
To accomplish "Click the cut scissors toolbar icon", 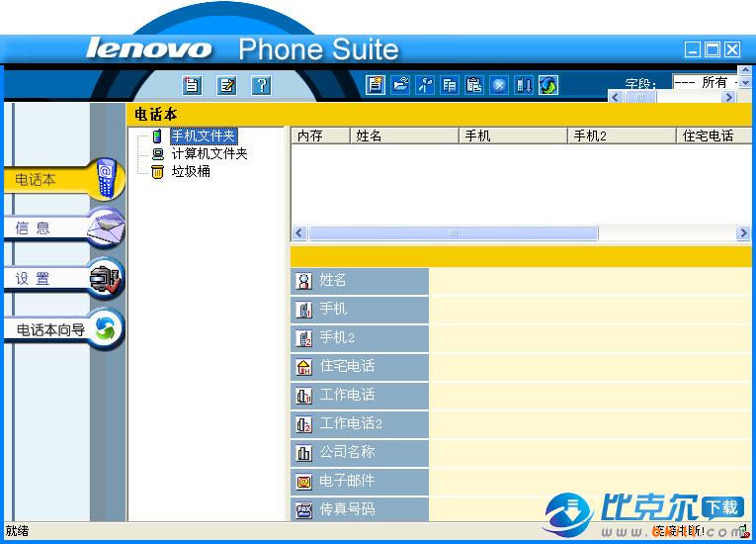I will pyautogui.click(x=425, y=85).
